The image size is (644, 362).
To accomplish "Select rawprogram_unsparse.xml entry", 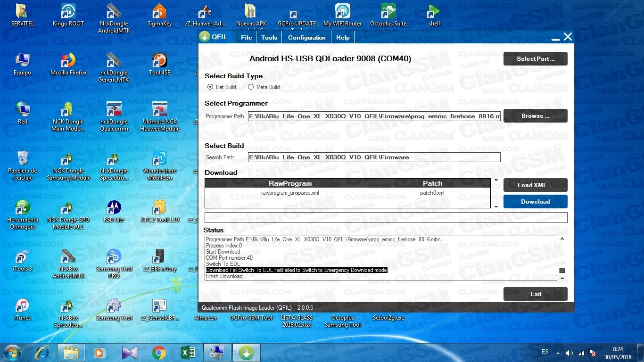I will point(290,193).
